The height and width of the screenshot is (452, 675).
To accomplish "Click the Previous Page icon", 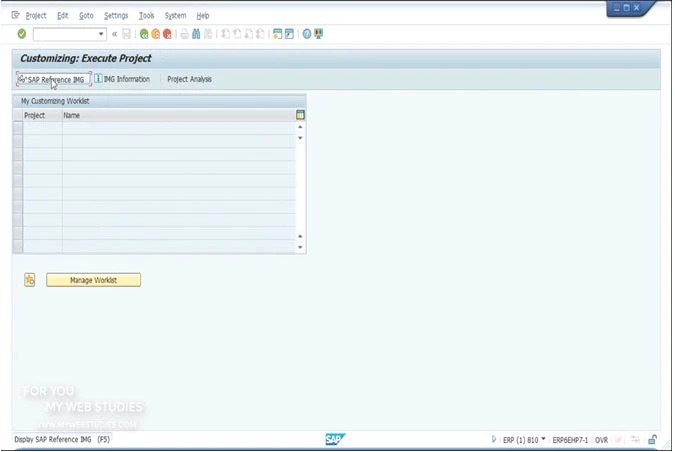I will [237, 34].
